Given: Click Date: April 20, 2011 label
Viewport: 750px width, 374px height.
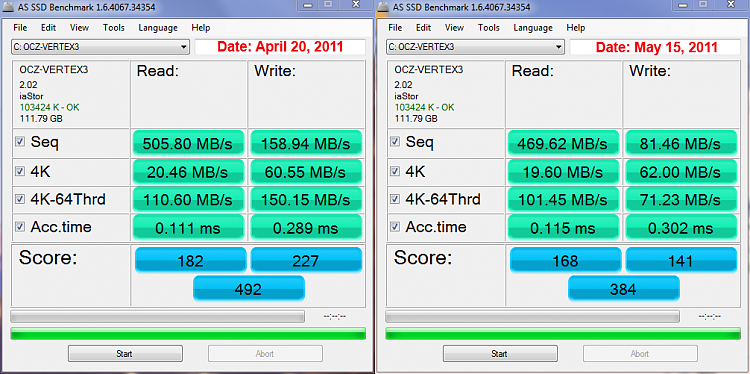Looking at the screenshot, I should pos(280,47).
